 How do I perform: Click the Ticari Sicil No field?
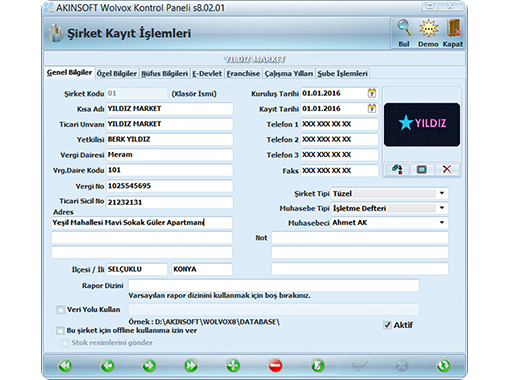point(170,202)
